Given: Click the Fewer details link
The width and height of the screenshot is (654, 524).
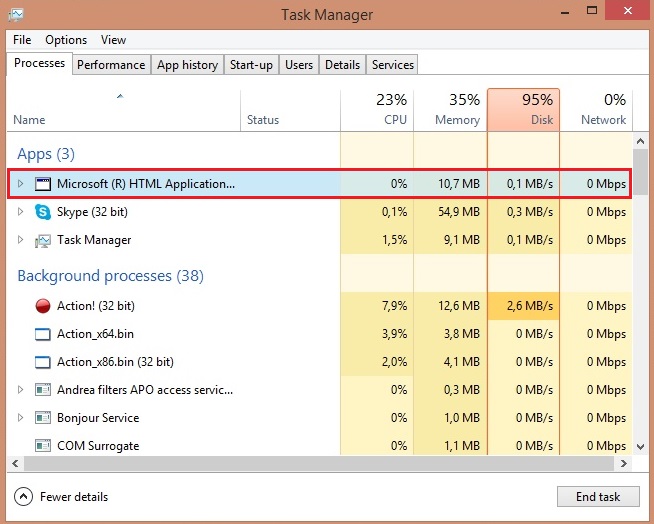Looking at the screenshot, I should click(74, 497).
